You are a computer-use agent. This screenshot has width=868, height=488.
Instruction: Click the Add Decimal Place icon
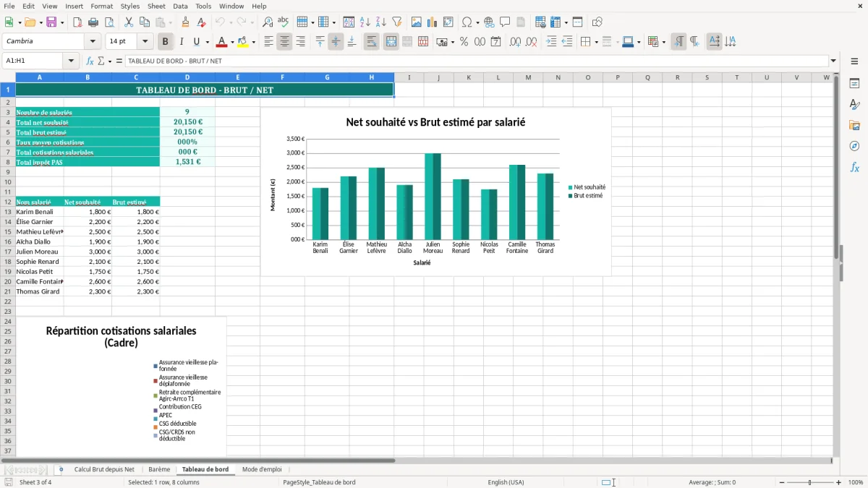pyautogui.click(x=516, y=42)
